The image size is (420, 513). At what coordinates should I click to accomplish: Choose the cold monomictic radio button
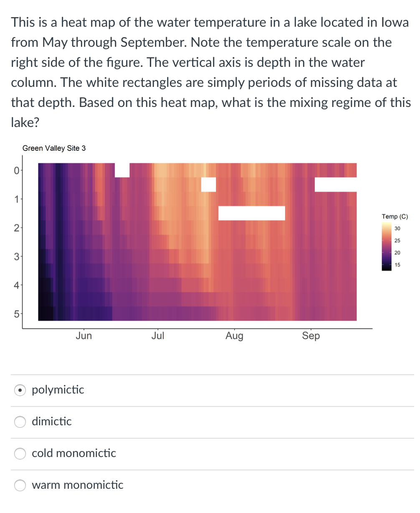click(x=20, y=454)
